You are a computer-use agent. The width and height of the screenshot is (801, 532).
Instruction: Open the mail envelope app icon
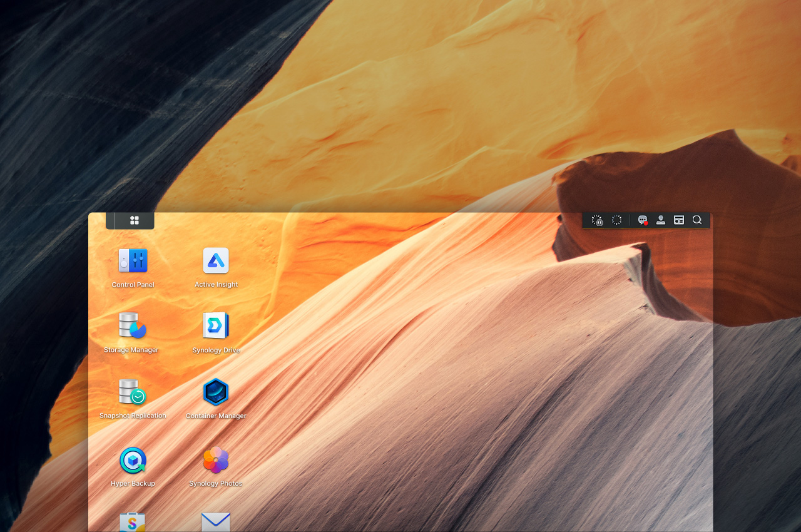(x=216, y=522)
